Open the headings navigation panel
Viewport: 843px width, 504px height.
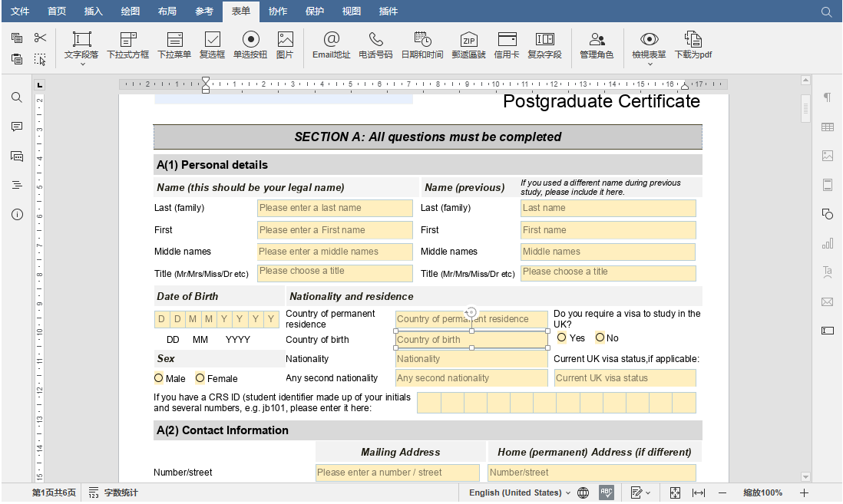click(17, 185)
